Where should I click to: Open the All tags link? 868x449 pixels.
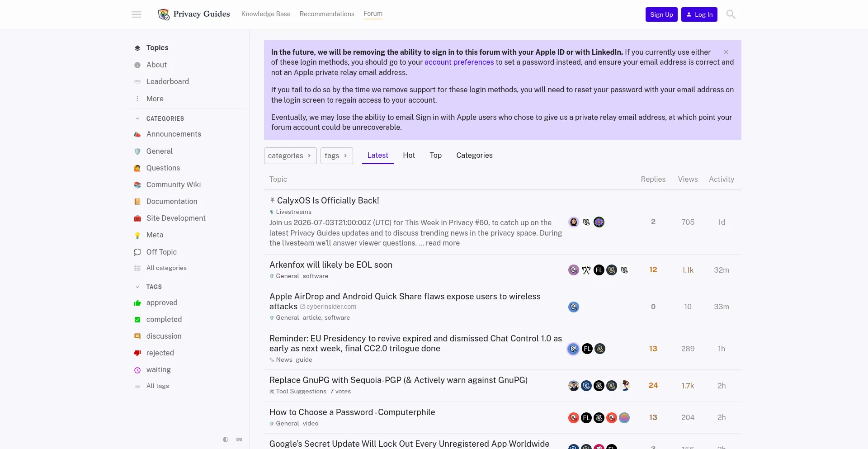pos(158,386)
